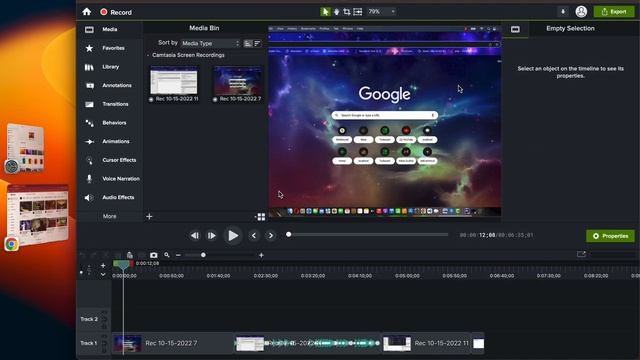Viewport: 640px width, 360px height.
Task: Open the Sort by Media Type dropdown
Action: pyautogui.click(x=210, y=43)
